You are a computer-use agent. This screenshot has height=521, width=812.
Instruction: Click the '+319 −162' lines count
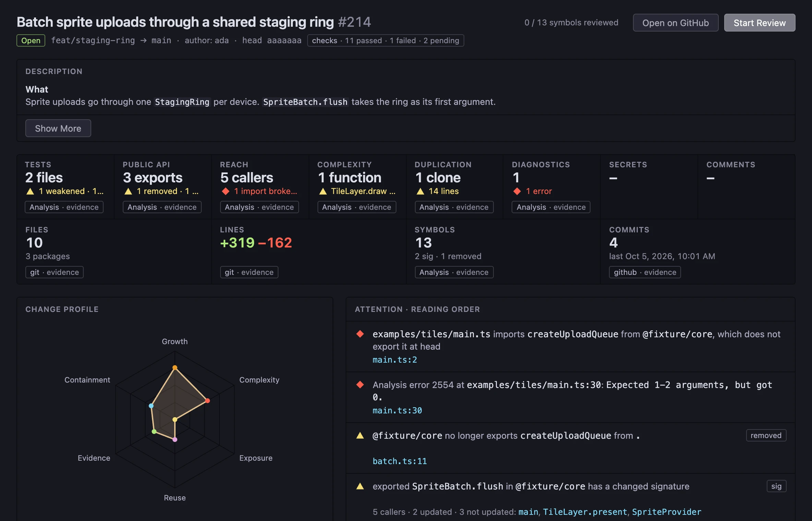[x=256, y=243]
